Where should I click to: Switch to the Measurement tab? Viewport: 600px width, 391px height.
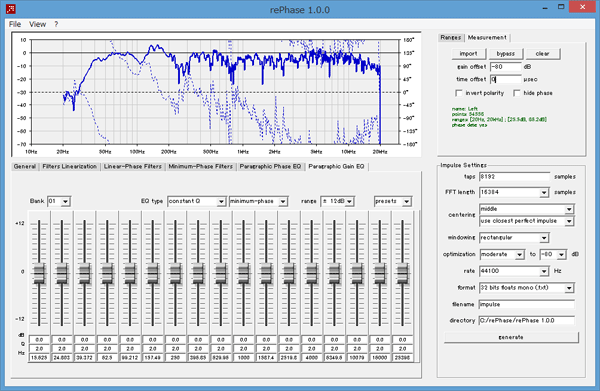[x=487, y=37]
